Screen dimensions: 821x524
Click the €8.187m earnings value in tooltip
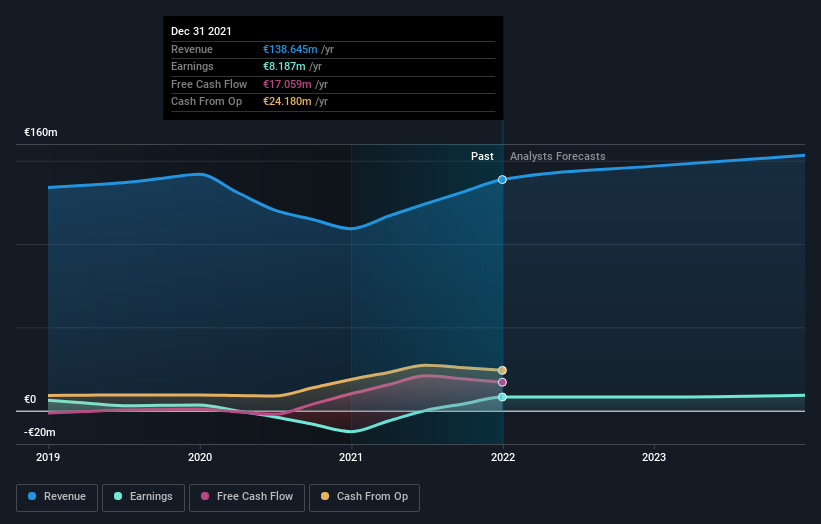[284, 66]
